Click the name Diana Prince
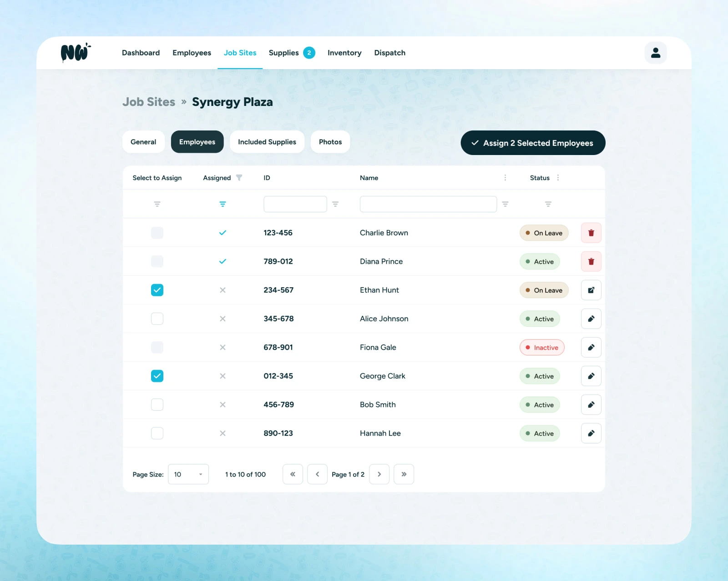This screenshot has width=728, height=581. tap(381, 261)
